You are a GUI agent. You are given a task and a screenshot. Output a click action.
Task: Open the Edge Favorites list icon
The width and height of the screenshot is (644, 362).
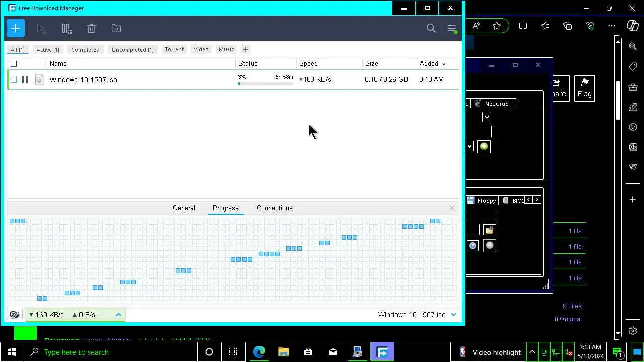coord(545,26)
